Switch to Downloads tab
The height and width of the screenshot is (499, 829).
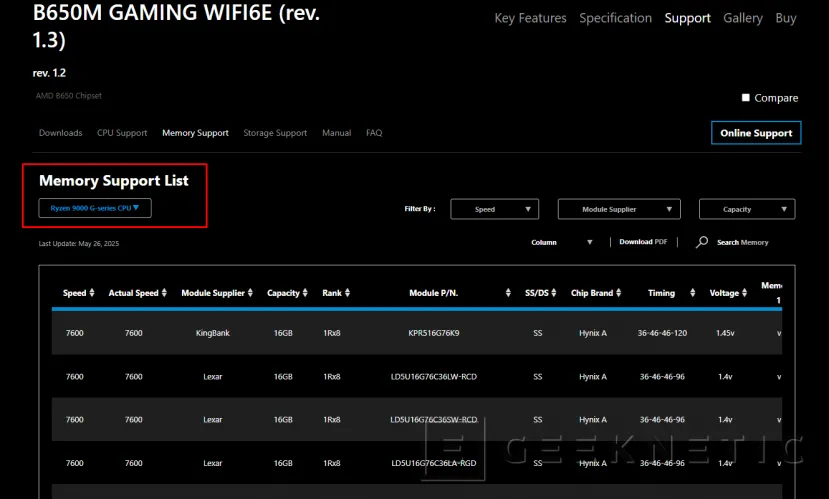coord(60,133)
